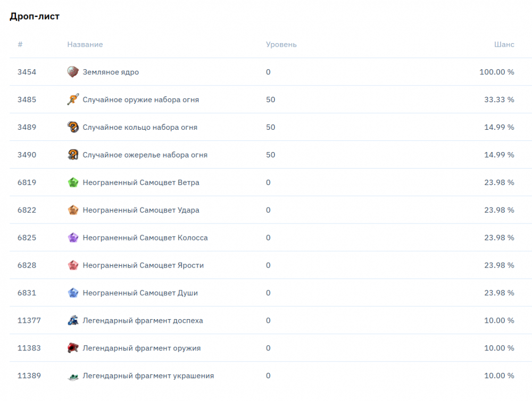Open Легендарный фрагмент украшения link
The height and width of the screenshot is (401, 532).
[148, 376]
